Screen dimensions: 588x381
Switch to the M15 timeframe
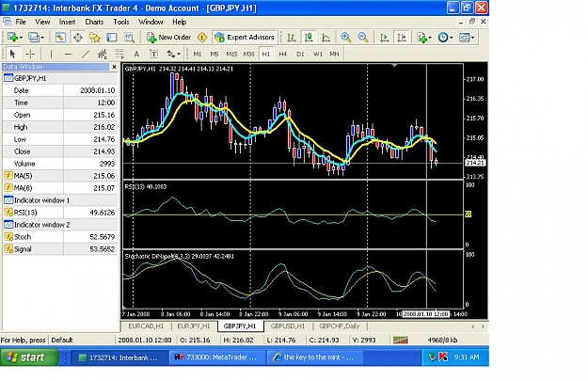pyautogui.click(x=231, y=54)
